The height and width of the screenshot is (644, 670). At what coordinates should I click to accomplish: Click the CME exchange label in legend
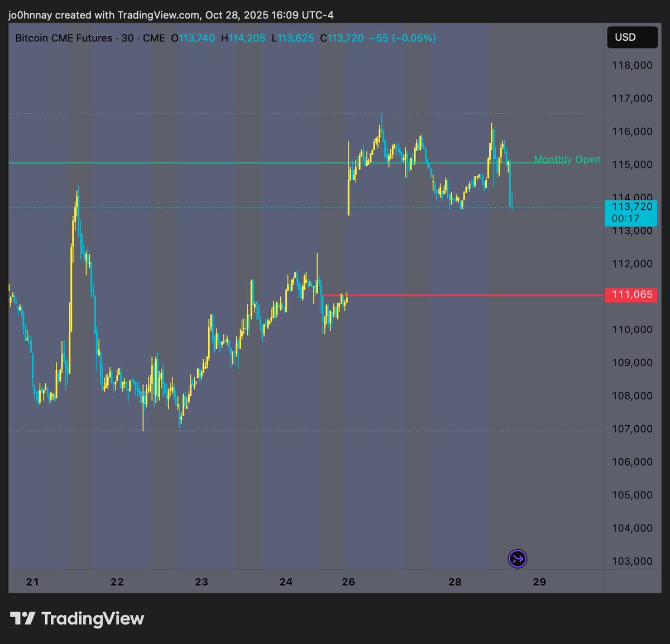(154, 39)
